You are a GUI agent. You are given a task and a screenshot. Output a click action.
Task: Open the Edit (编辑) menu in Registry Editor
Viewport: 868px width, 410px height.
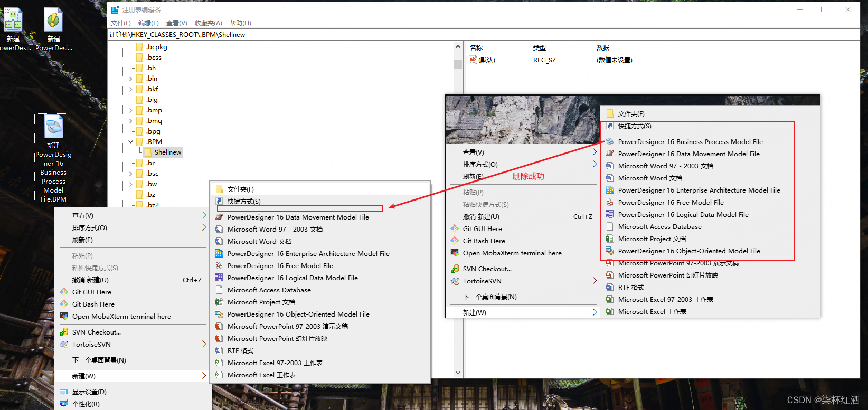pyautogui.click(x=148, y=23)
